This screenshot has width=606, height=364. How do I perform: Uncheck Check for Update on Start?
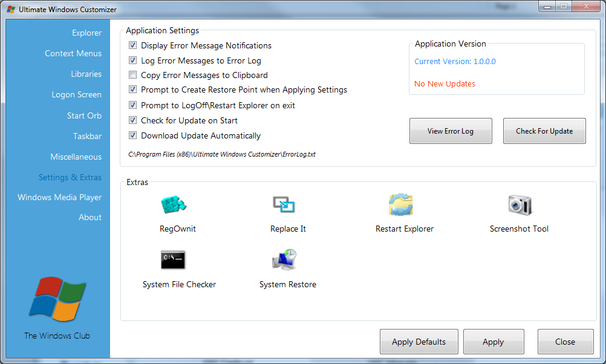coord(132,120)
